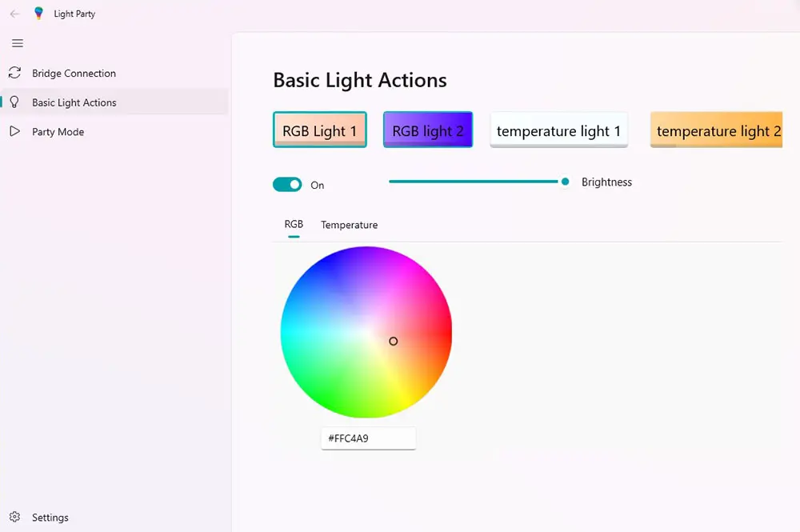
Task: Turn off the light using the On toggle
Action: coord(287,184)
